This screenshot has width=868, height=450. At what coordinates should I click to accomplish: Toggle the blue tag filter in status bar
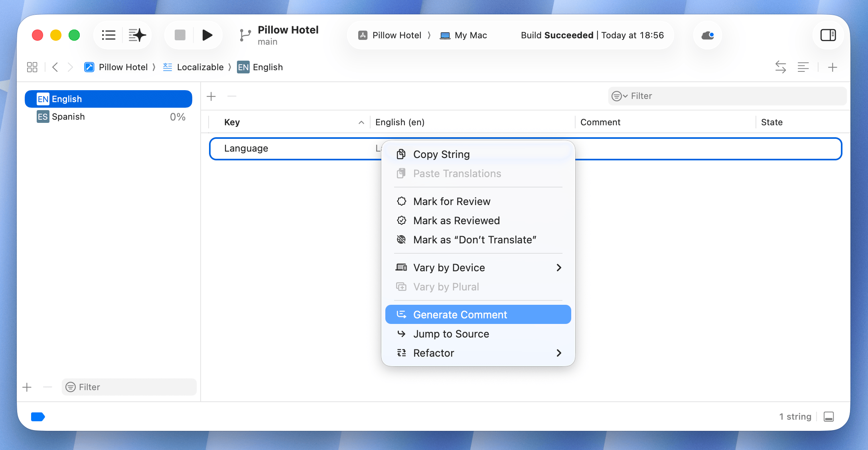tap(38, 416)
